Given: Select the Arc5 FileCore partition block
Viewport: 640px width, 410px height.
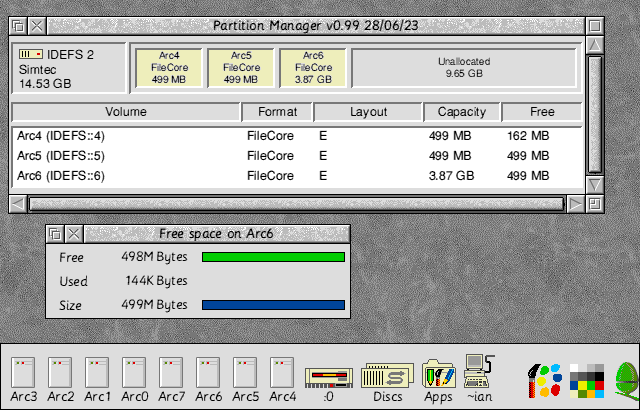Looking at the screenshot, I should pos(241,68).
